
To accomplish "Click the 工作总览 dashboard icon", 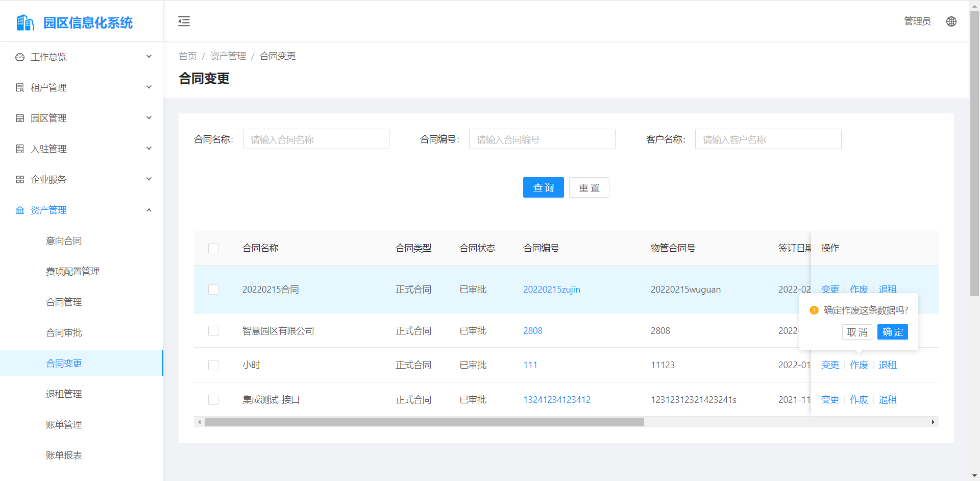I will point(20,57).
